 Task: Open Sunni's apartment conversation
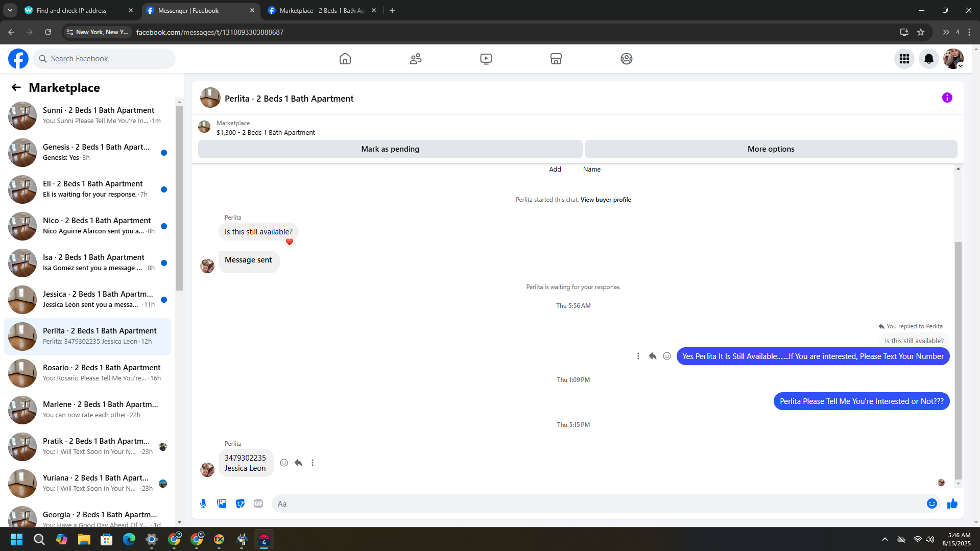click(87, 115)
